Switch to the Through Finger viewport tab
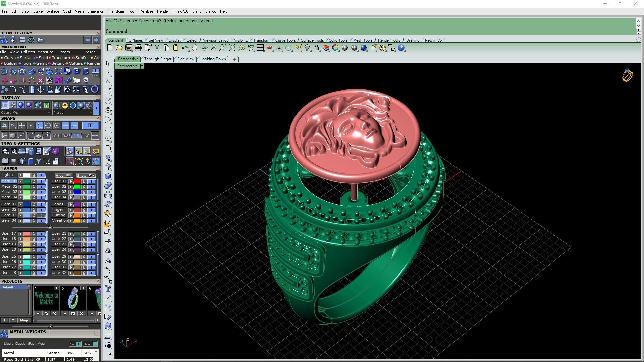This screenshot has width=644, height=362. click(x=158, y=59)
